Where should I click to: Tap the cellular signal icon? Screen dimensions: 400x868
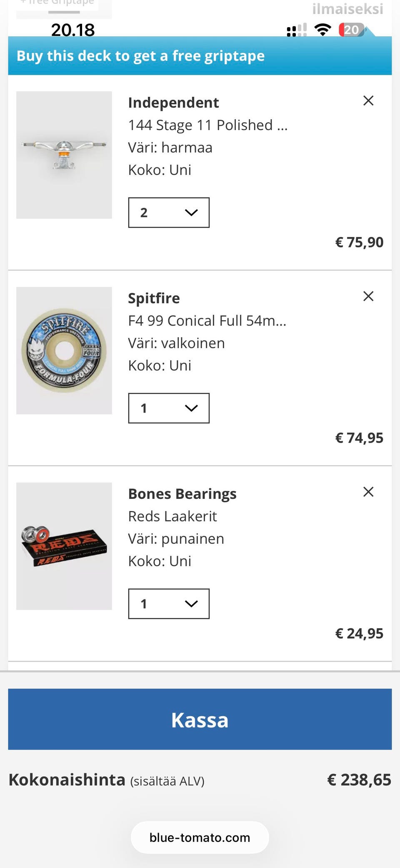pos(297,30)
